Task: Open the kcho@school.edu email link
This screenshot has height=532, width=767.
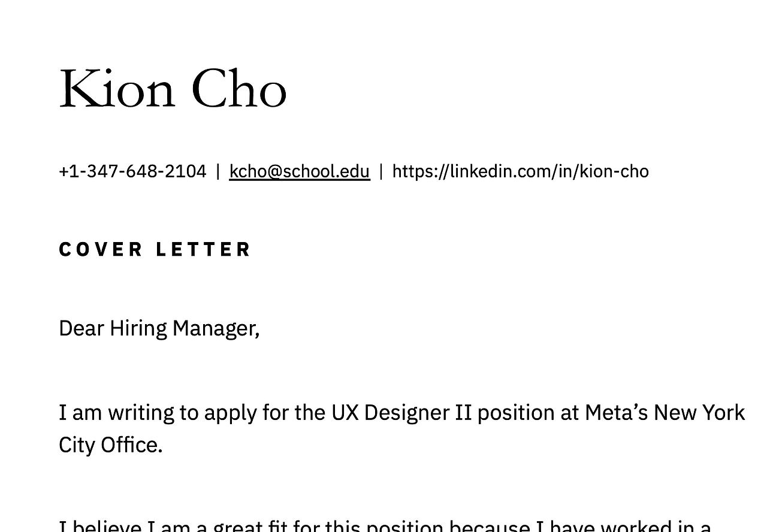Action: click(x=300, y=171)
